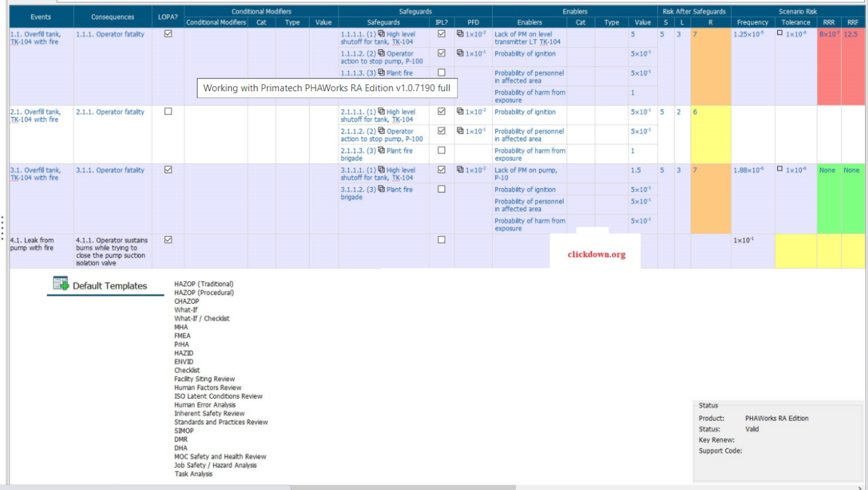
Task: Click the Default Templates table icon
Action: click(61, 283)
